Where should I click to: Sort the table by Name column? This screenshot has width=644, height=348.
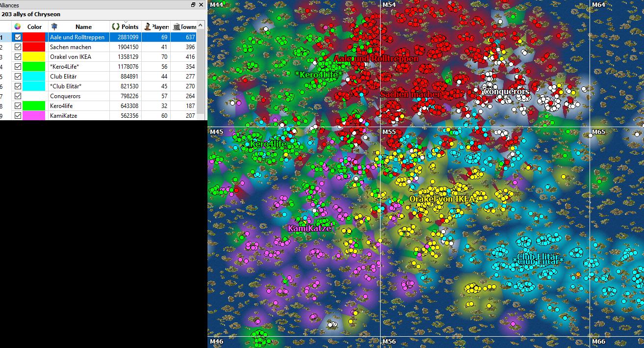(83, 27)
